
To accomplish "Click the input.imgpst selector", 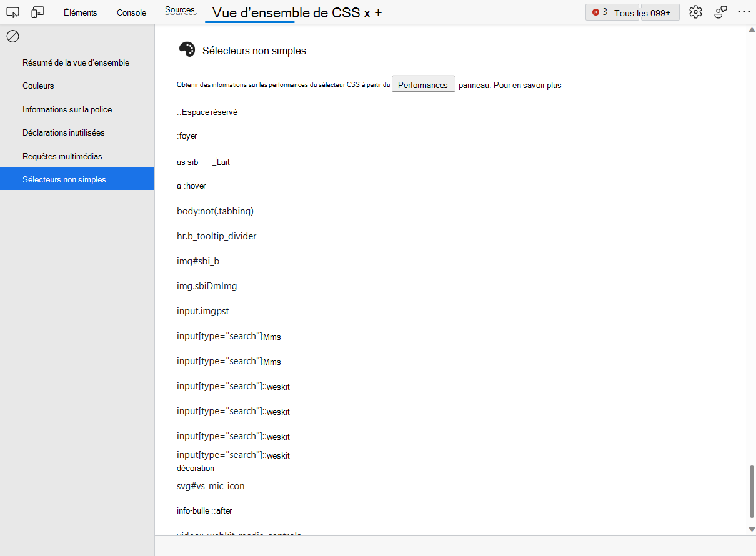I will click(x=203, y=311).
